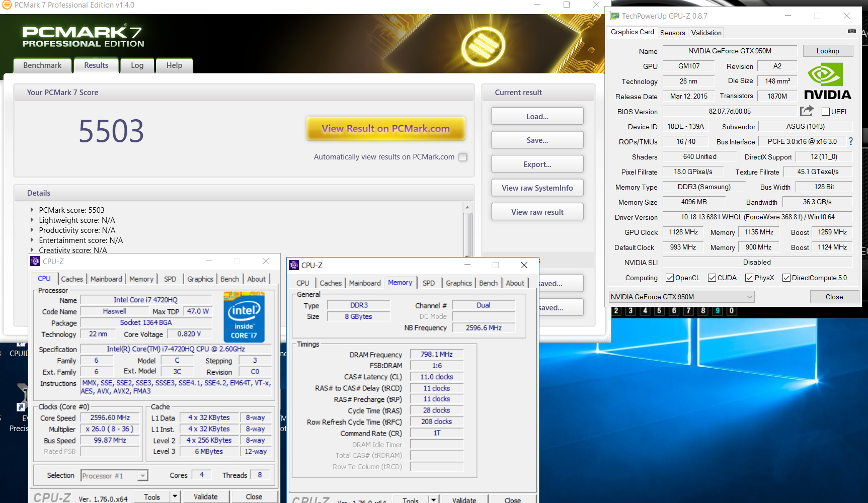This screenshot has height=503, width=868.
Task: Click the About tab in CPU-Z CPU window
Action: (256, 279)
